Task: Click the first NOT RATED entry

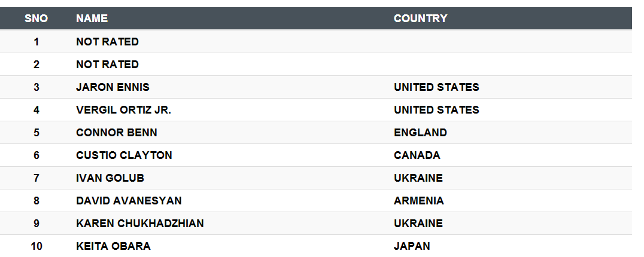Action: (108, 42)
